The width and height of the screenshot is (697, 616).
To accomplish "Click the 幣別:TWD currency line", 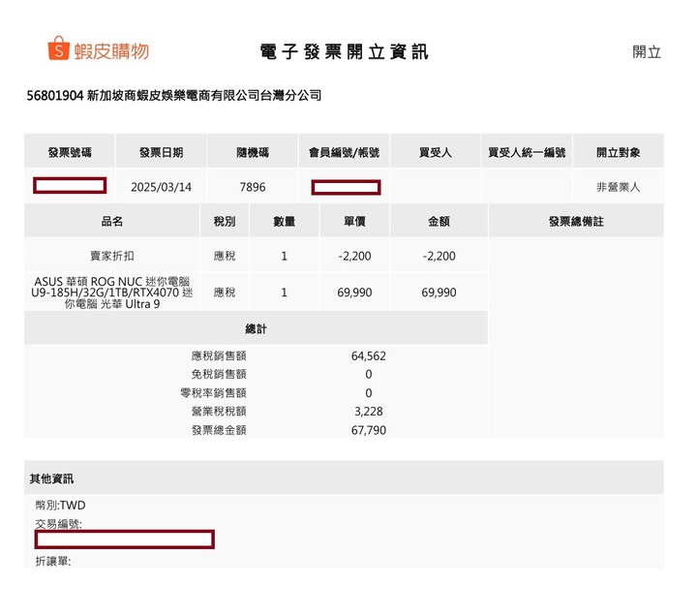I will coord(60,506).
